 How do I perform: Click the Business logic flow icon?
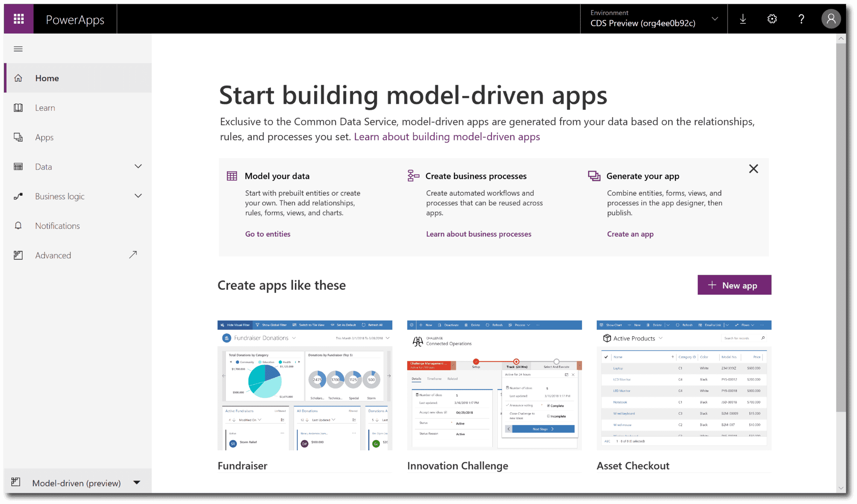(x=18, y=197)
